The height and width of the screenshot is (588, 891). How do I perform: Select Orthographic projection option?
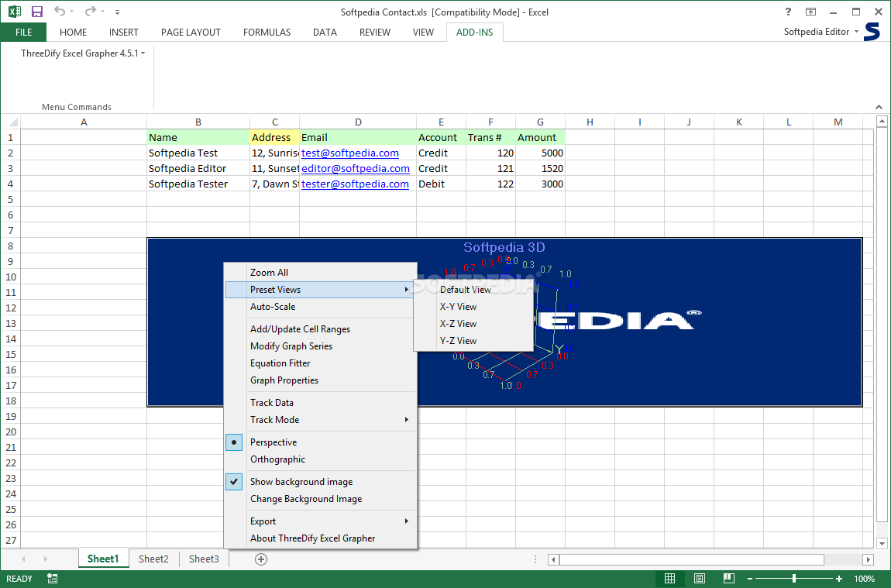321,459
